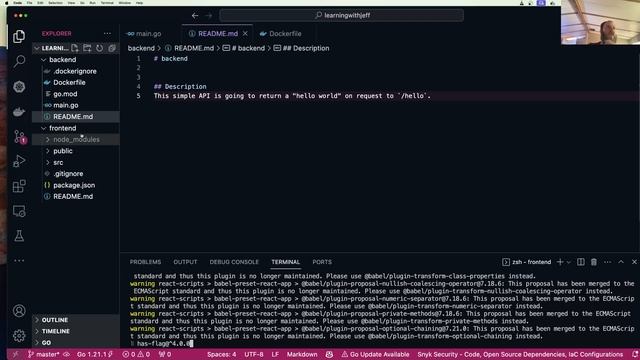The width and height of the screenshot is (640, 360).
Task: Open the Search view in activity bar
Action: click(19, 61)
